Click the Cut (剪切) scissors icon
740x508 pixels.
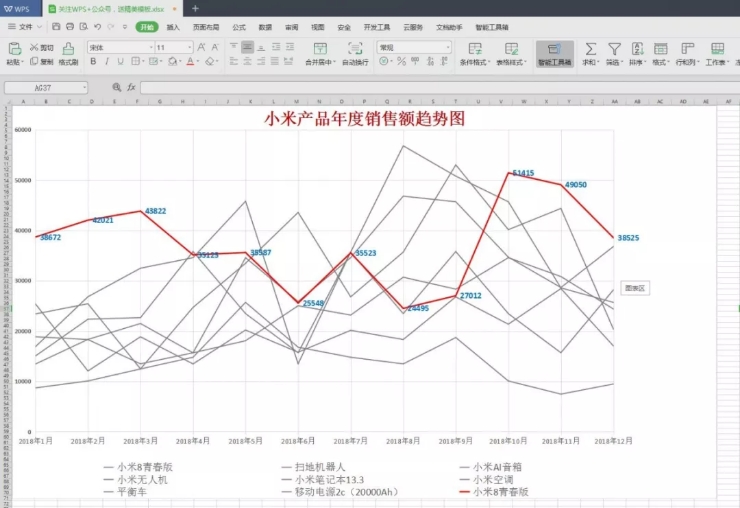[x=34, y=47]
